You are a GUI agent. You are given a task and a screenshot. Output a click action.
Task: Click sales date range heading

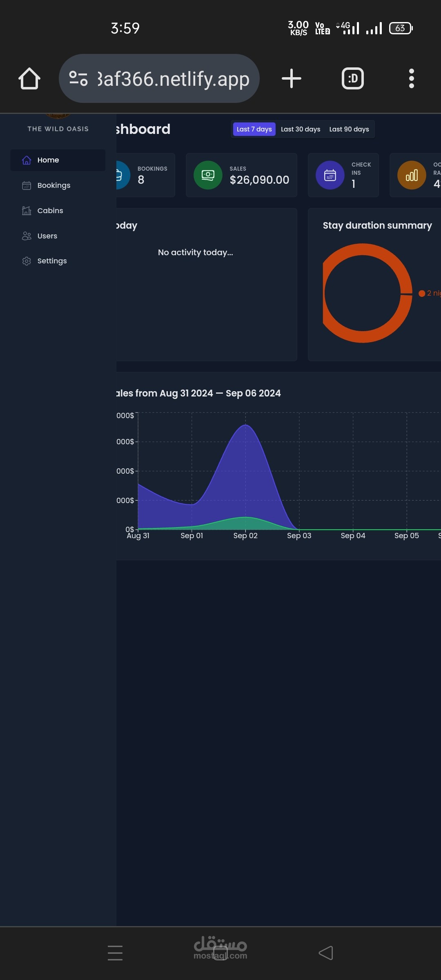198,393
